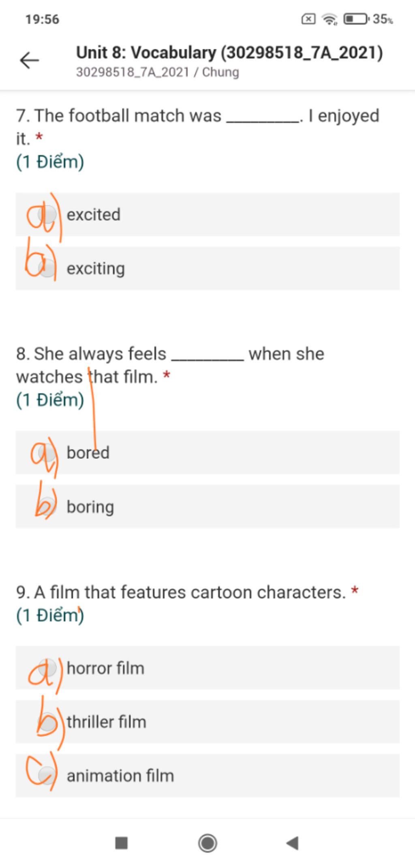
Task: Choose the thriller film option
Action: pyautogui.click(x=207, y=722)
